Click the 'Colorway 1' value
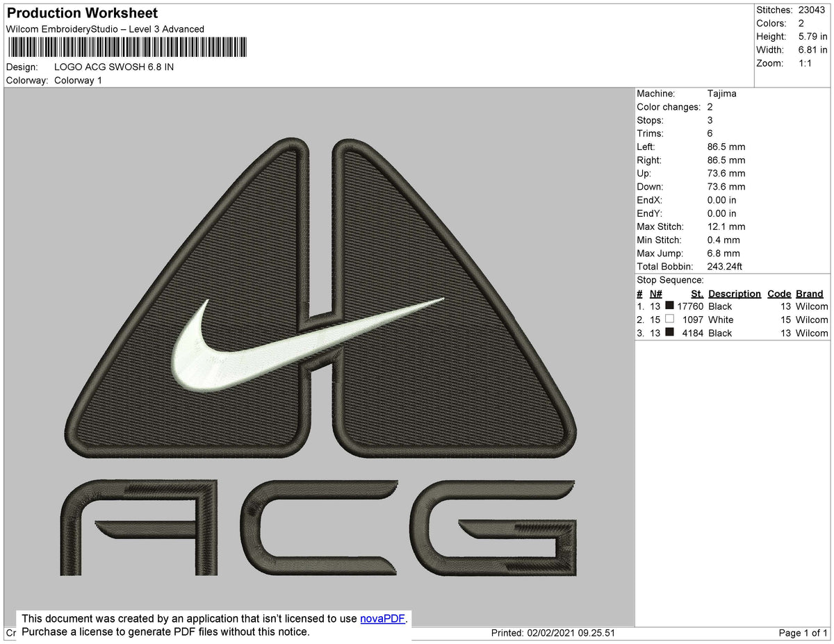This screenshot has height=644, width=834. click(78, 81)
